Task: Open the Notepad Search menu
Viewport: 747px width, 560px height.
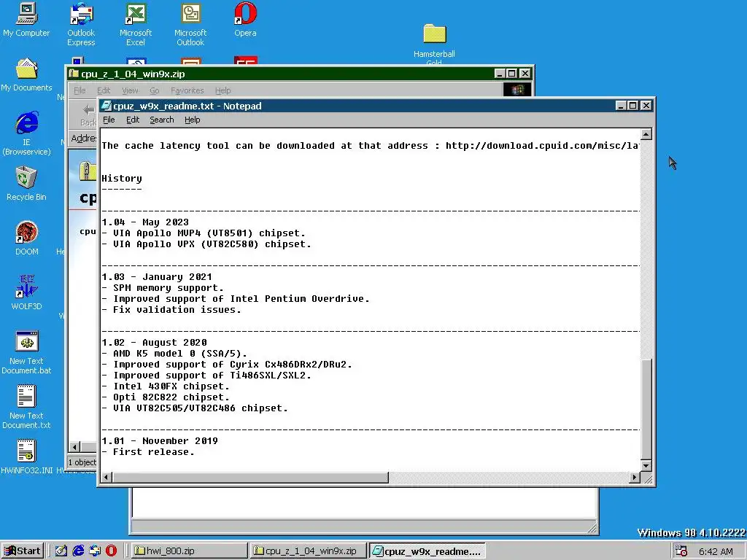Action: [161, 120]
